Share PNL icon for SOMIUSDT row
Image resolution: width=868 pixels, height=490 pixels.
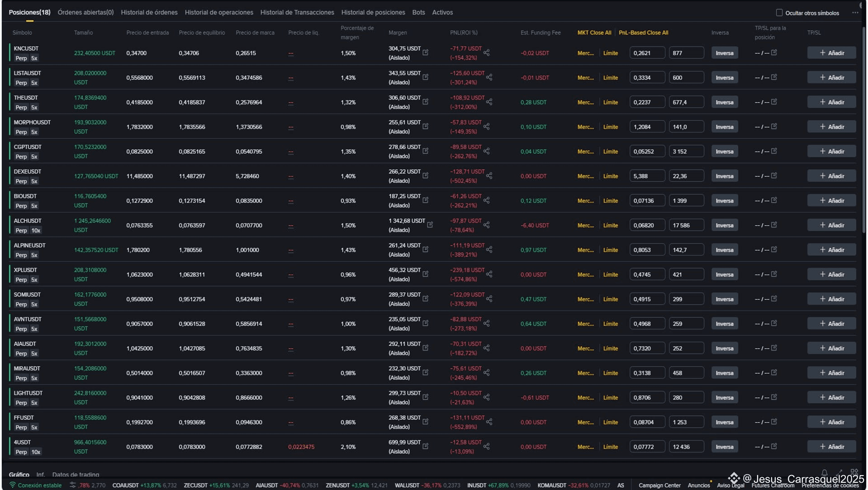click(x=489, y=299)
